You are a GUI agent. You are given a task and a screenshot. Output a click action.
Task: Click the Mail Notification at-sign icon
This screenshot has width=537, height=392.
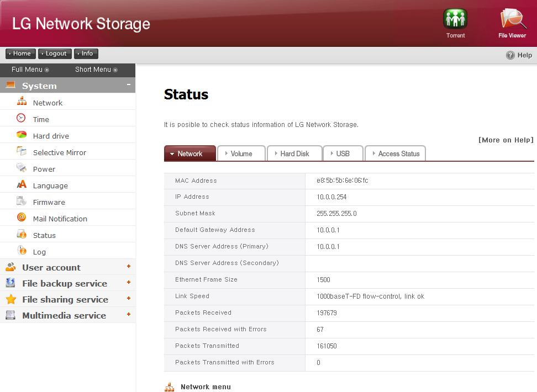(x=21, y=217)
